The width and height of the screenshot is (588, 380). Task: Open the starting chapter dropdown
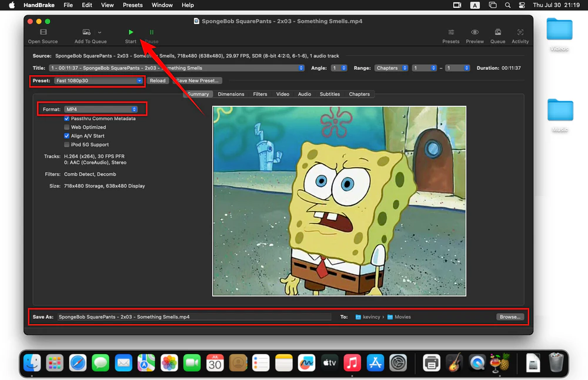(424, 68)
